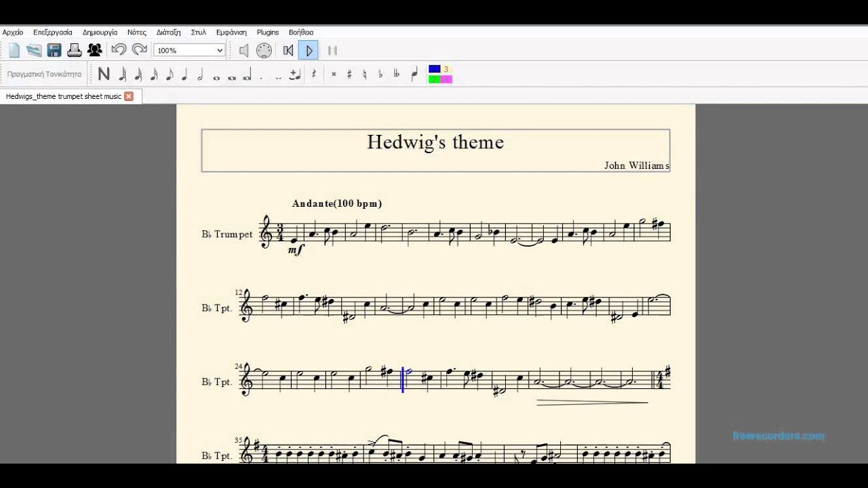Flip the stem direction
This screenshot has height=488, width=868.
tap(414, 75)
